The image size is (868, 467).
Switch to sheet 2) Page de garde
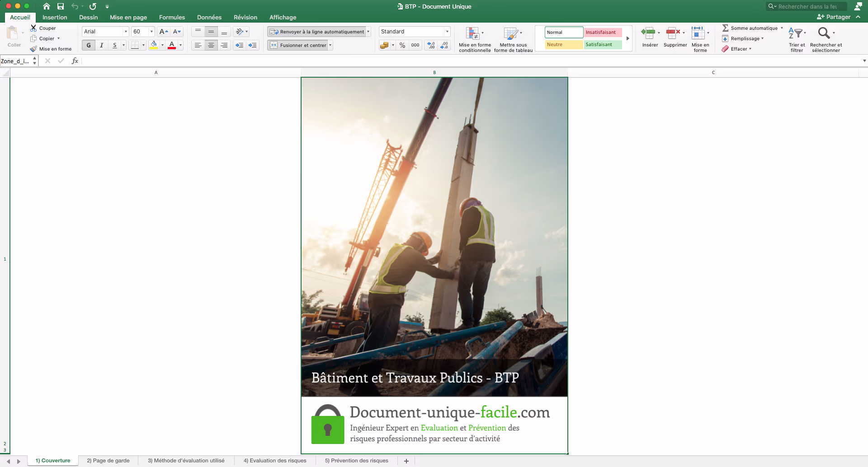(108, 461)
